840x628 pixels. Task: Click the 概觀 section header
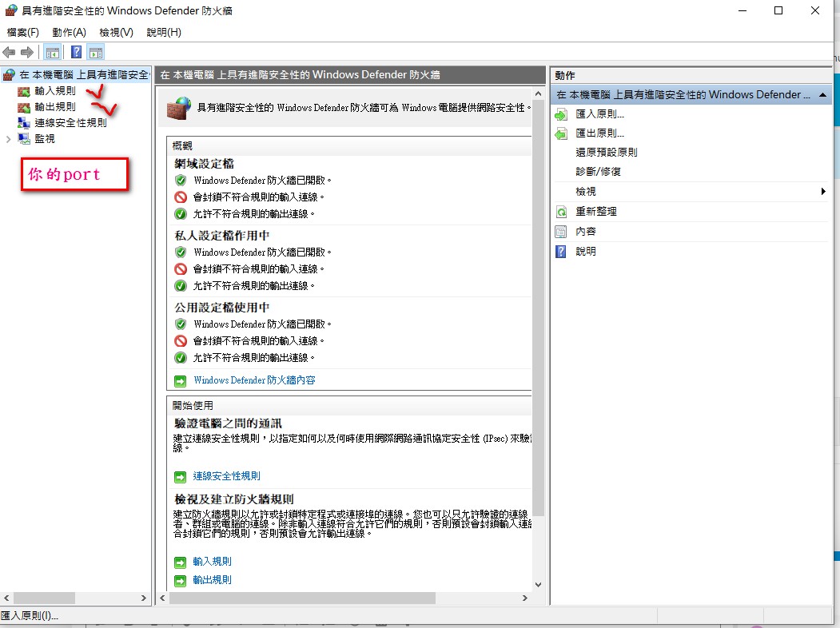[x=349, y=145]
